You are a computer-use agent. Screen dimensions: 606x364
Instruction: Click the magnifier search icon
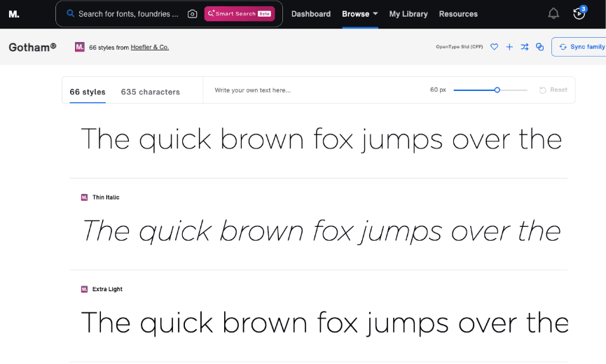(70, 13)
